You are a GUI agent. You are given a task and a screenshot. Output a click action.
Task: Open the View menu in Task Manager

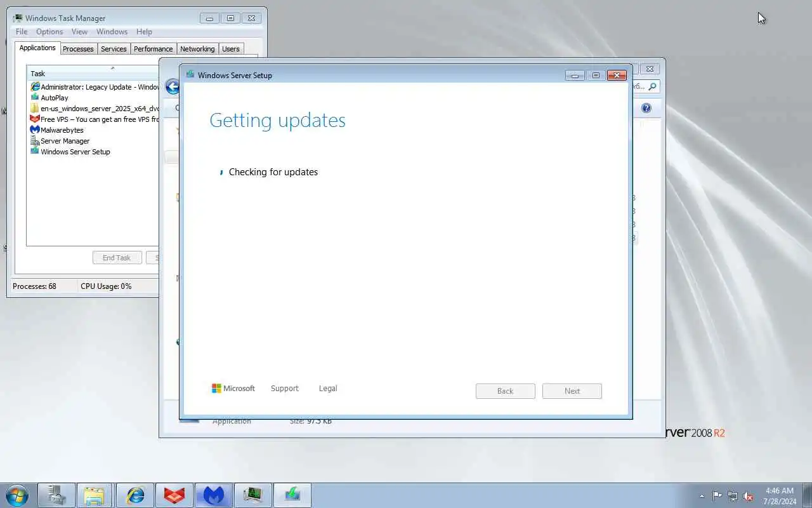click(x=79, y=32)
